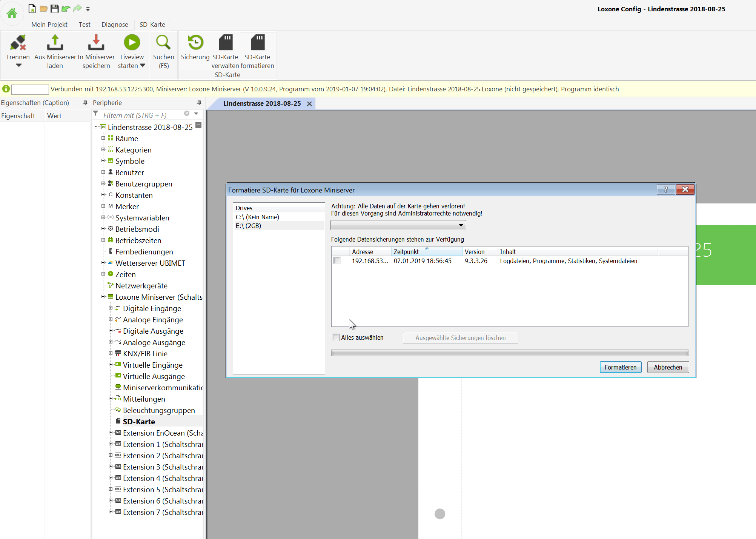
Task: Create a new document from quick toolbar
Action: click(32, 9)
